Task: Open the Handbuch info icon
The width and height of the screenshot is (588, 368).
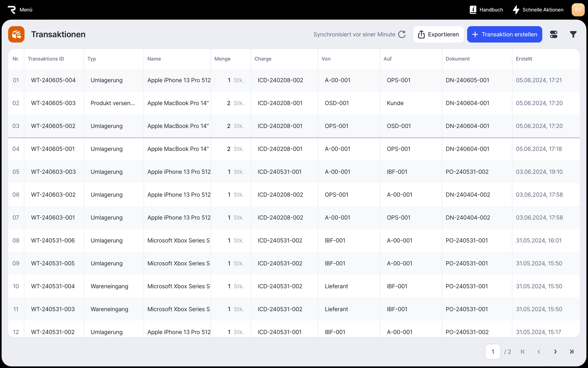Action: coord(473,10)
